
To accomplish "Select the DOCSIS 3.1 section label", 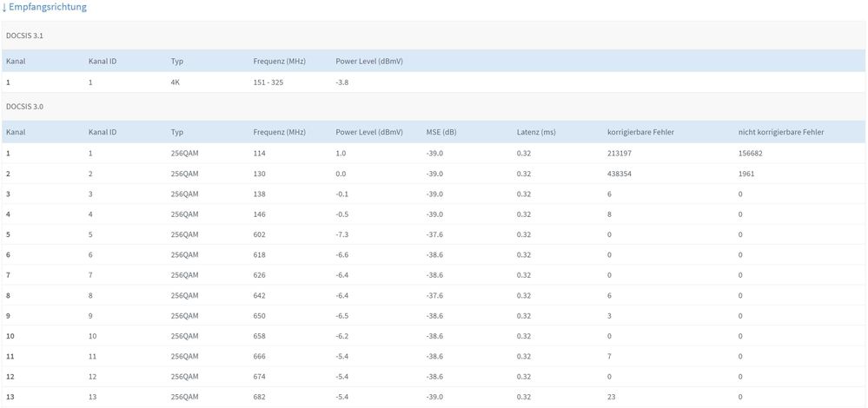I will pyautogui.click(x=24, y=36).
